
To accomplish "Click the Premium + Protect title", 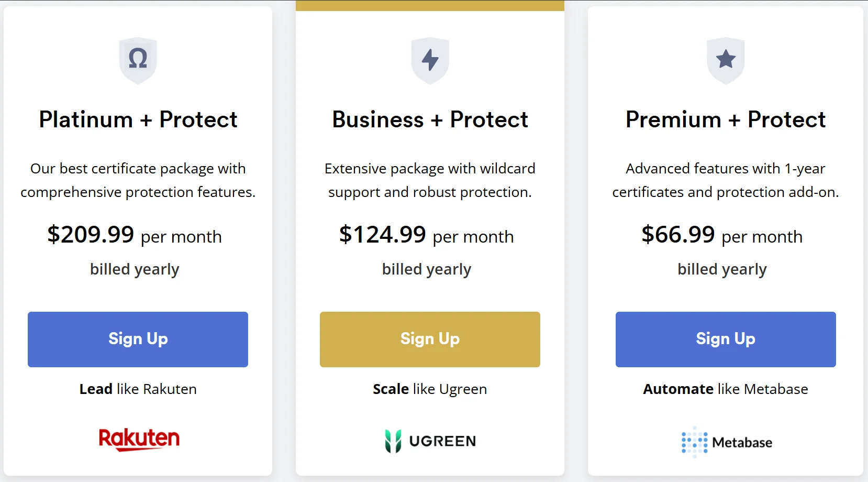I will click(726, 119).
